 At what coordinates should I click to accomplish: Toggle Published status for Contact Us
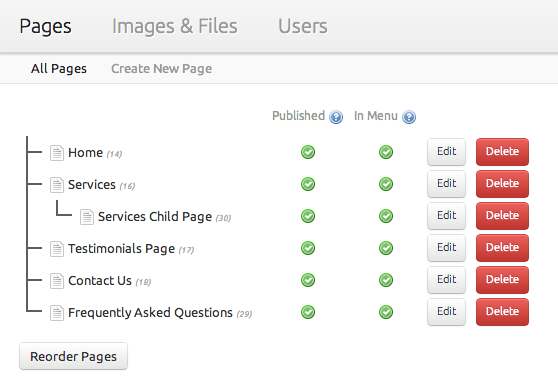click(308, 280)
